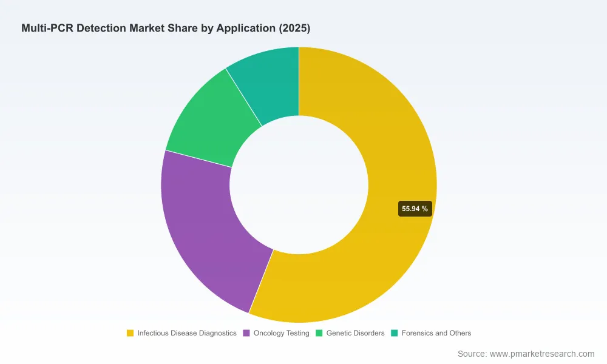Screen dimensions: 607x364
Task: Toggle the Genetic Disorders legend label
Action: [355, 333]
